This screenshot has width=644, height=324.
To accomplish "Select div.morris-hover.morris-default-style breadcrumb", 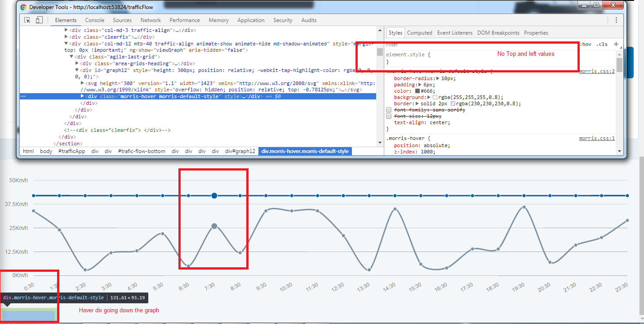I will point(305,151).
